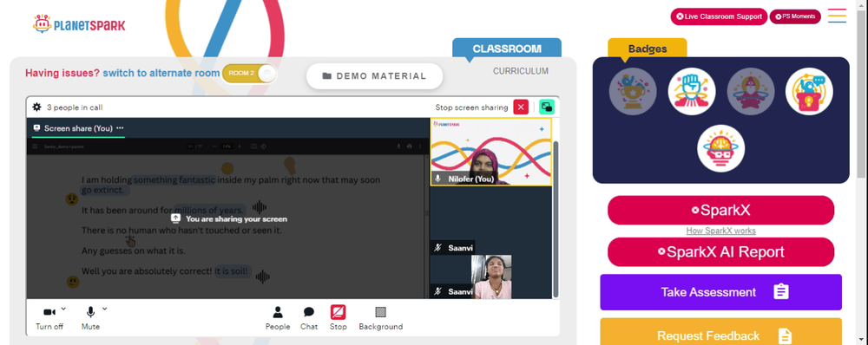This screenshot has width=868, height=345.
Task: Select the trophy badge
Action: click(x=633, y=91)
